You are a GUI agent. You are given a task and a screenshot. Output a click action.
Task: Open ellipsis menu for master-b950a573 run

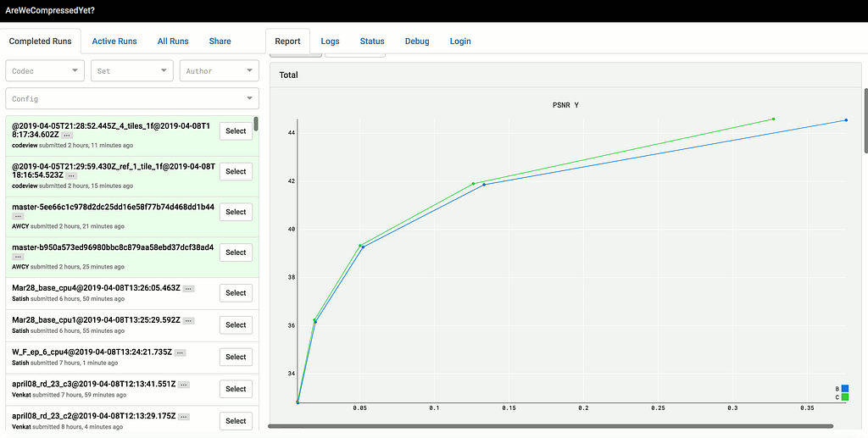(x=18, y=257)
